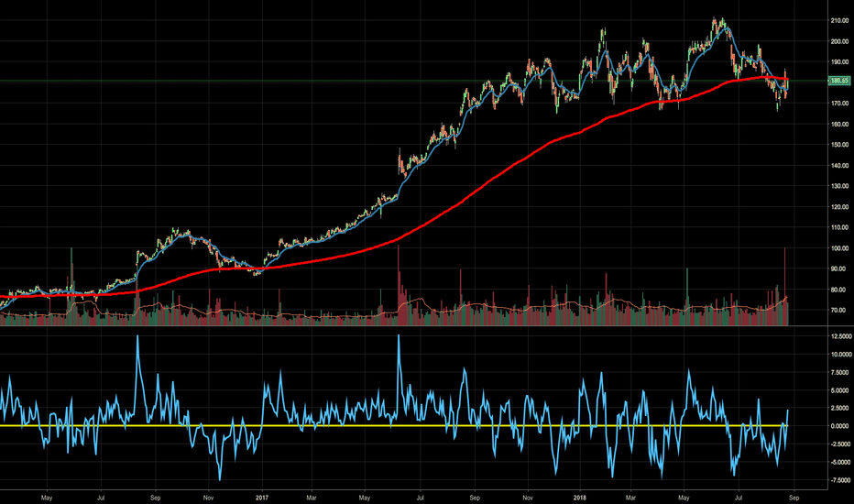
Task: Select the 2018 label on time axis
Action: tap(580, 498)
